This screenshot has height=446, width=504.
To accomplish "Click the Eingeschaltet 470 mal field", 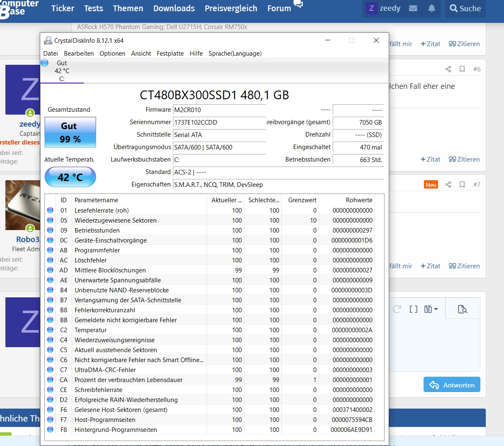I will tap(358, 147).
